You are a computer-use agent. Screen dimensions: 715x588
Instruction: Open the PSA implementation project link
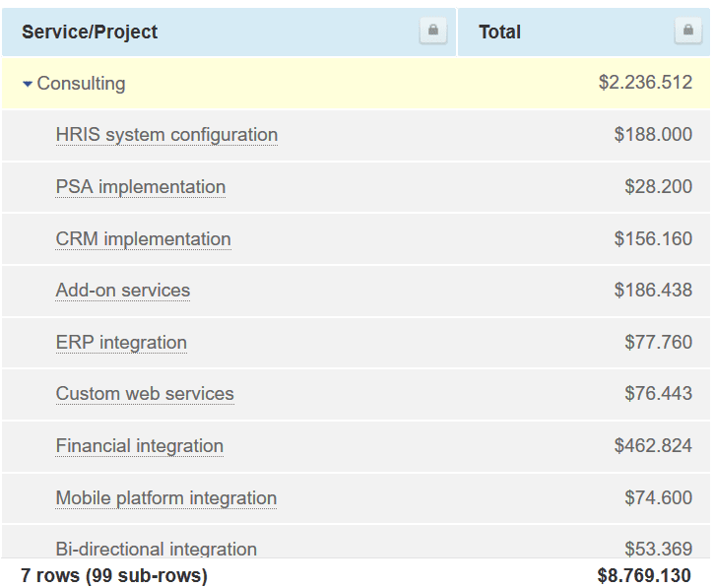click(x=141, y=187)
